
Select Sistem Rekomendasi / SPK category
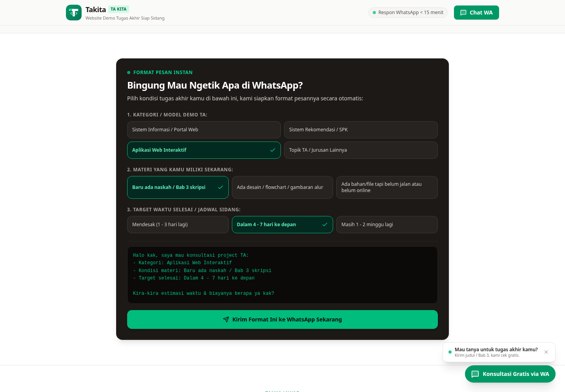(x=361, y=130)
